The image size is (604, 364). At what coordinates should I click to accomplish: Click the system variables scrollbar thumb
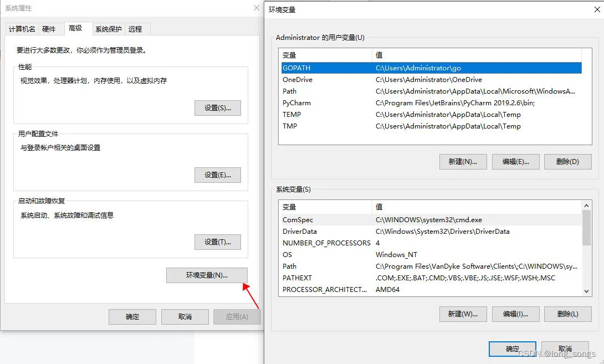pyautogui.click(x=587, y=228)
